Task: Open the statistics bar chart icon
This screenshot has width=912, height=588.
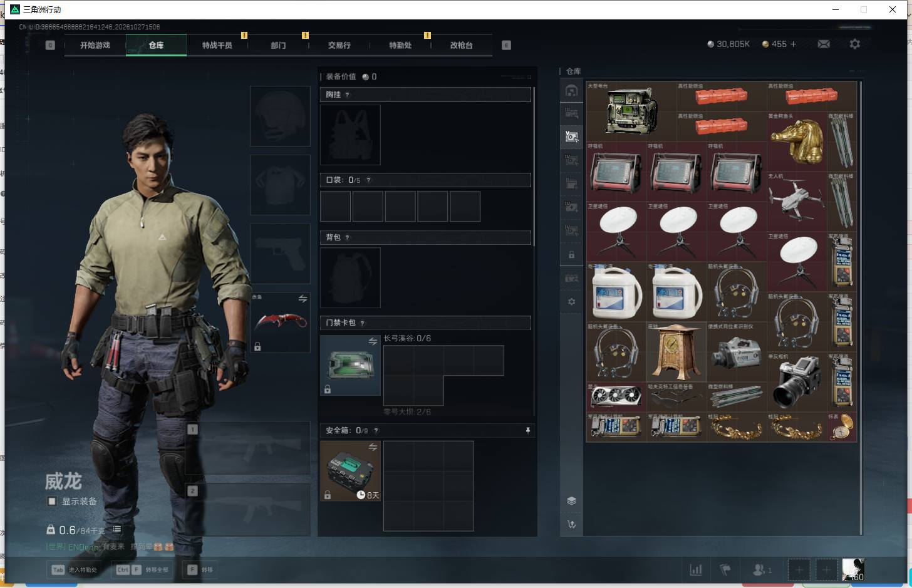Action: 695,570
